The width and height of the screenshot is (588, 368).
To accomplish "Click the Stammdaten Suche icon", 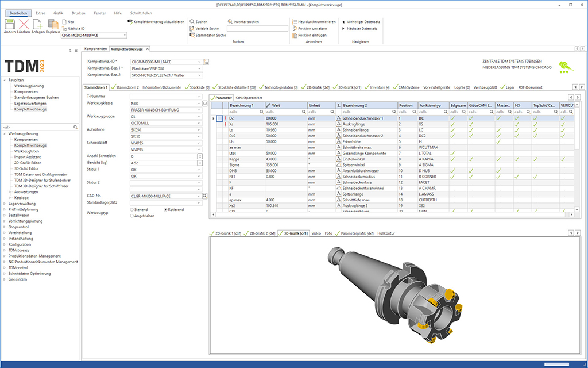I will click(x=192, y=35).
